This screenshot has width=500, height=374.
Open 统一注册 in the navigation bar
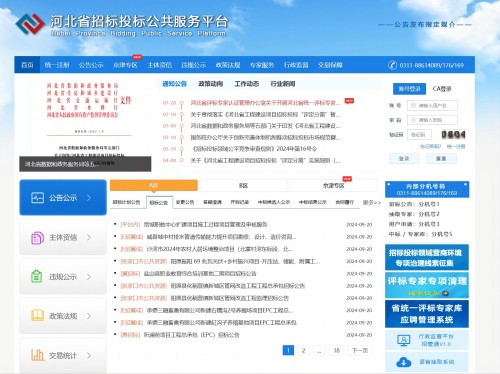(x=57, y=65)
